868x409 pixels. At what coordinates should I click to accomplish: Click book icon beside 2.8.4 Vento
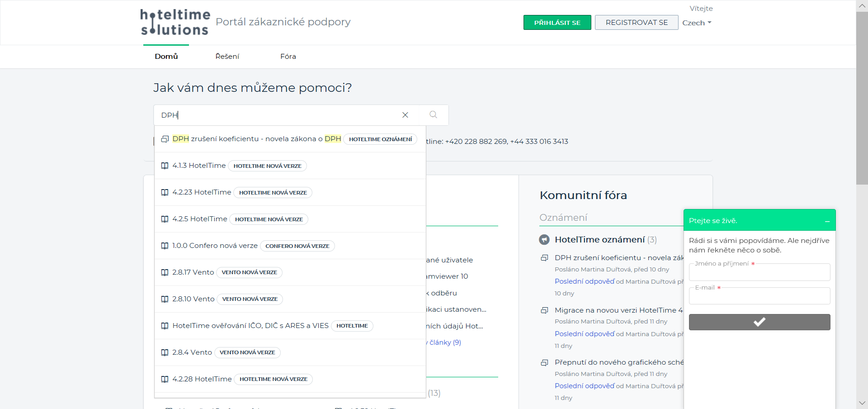[165, 352]
